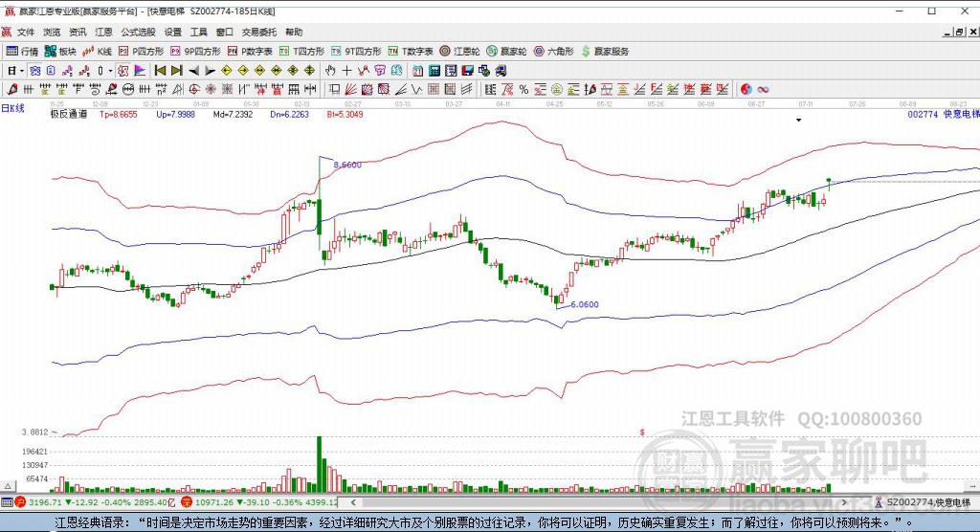Image resolution: width=980 pixels, height=532 pixels.
Task: Click the 10971.26 index in status bar
Action: [214, 502]
